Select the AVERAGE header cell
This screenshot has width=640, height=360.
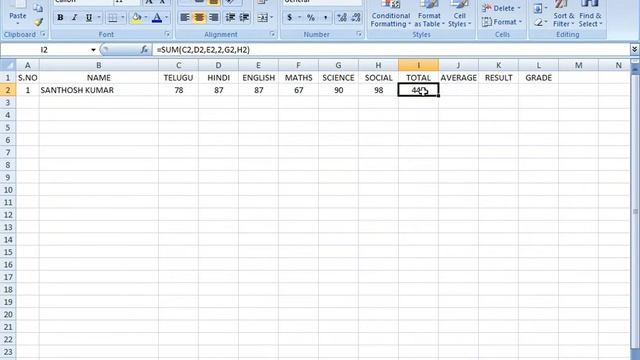[x=458, y=78]
